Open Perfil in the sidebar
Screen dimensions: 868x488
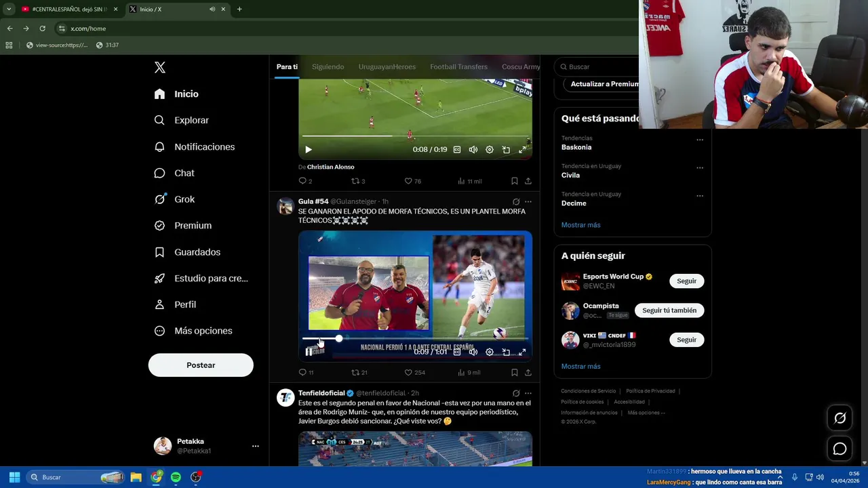(175, 304)
